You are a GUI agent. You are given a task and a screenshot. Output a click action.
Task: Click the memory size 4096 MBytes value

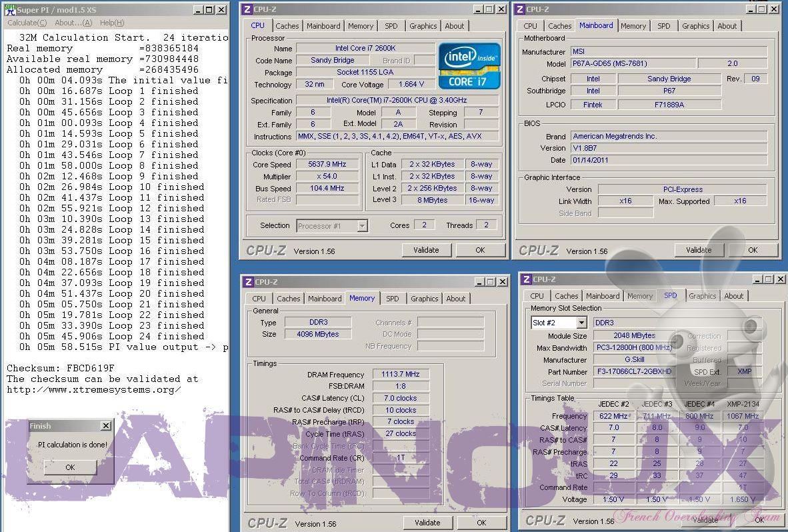tap(318, 333)
